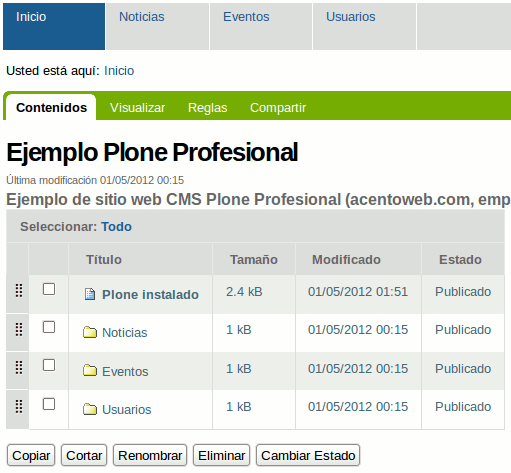Click the drag handle for Usuarios row

click(19, 406)
